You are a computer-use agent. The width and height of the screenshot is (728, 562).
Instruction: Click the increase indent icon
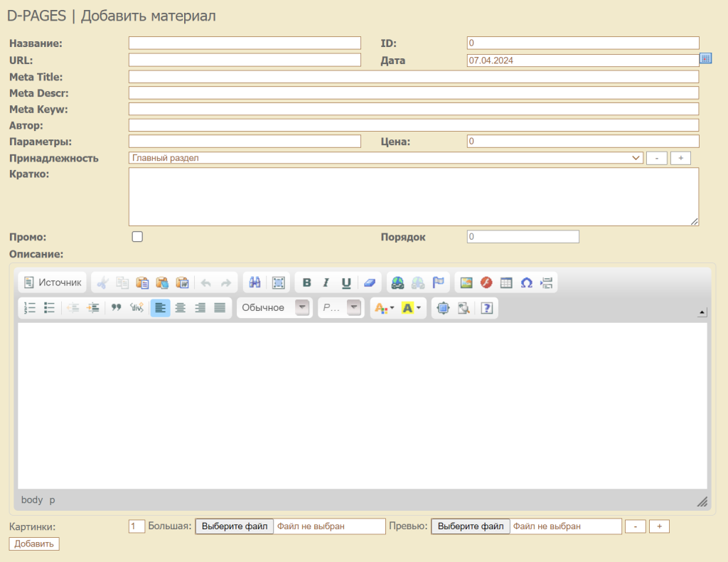(x=93, y=307)
